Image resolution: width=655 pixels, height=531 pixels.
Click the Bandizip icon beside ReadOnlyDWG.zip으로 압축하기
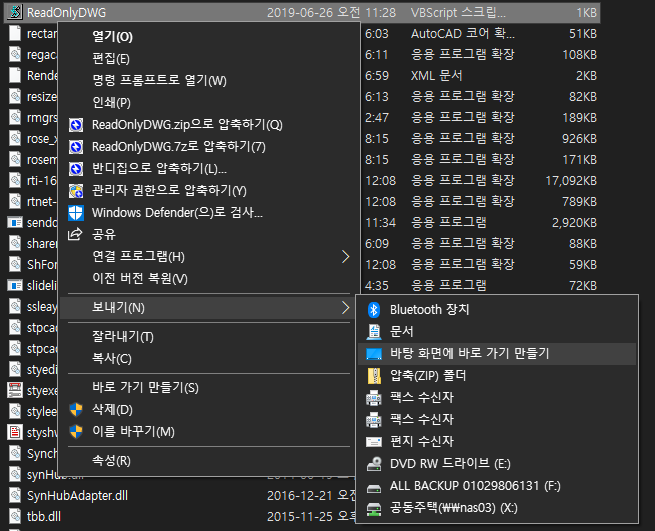pos(76,124)
